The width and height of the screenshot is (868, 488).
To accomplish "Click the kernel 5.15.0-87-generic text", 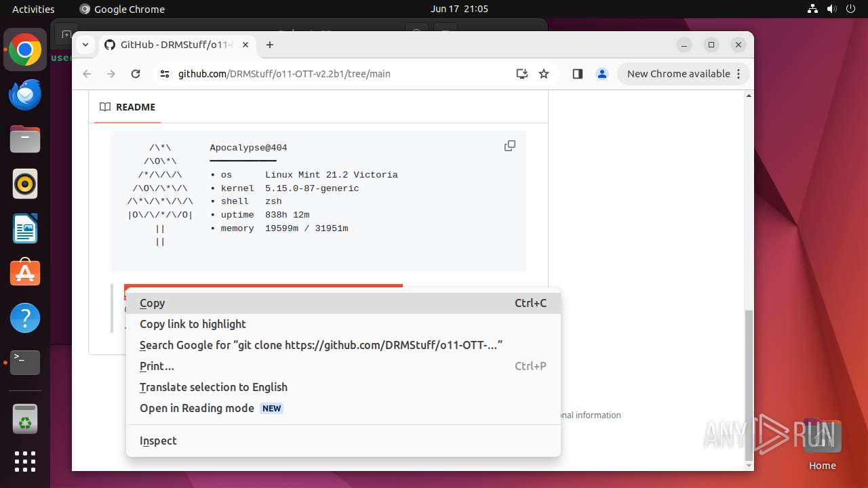I will (290, 188).
